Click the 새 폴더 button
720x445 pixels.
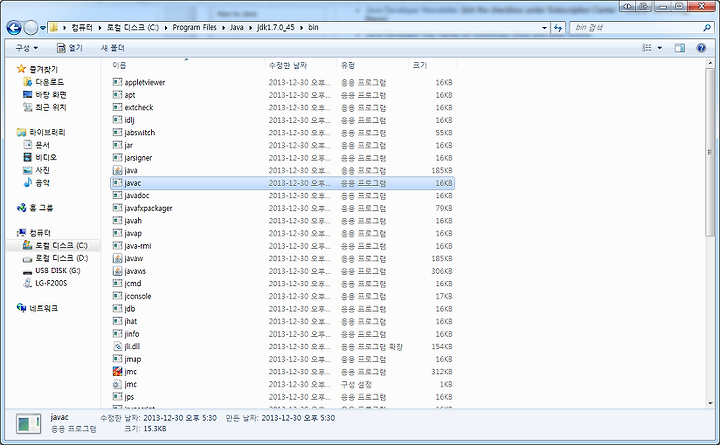[112, 48]
